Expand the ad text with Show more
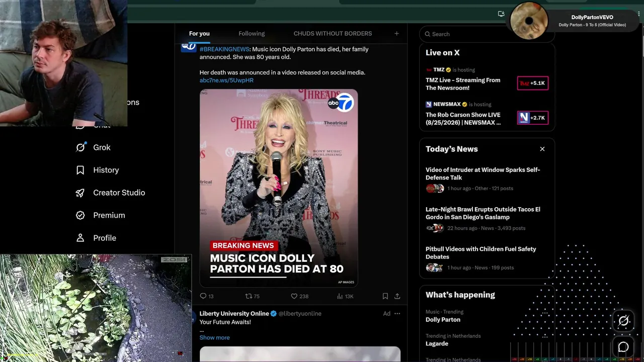The image size is (644, 362). pyautogui.click(x=214, y=337)
